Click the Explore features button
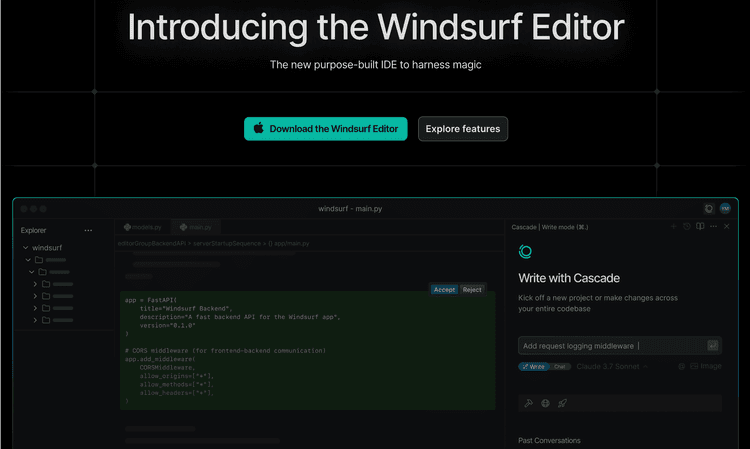750x449 pixels. [x=463, y=129]
